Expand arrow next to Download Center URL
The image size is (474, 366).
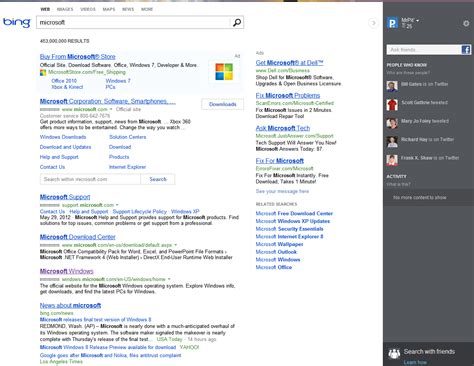tap(176, 245)
